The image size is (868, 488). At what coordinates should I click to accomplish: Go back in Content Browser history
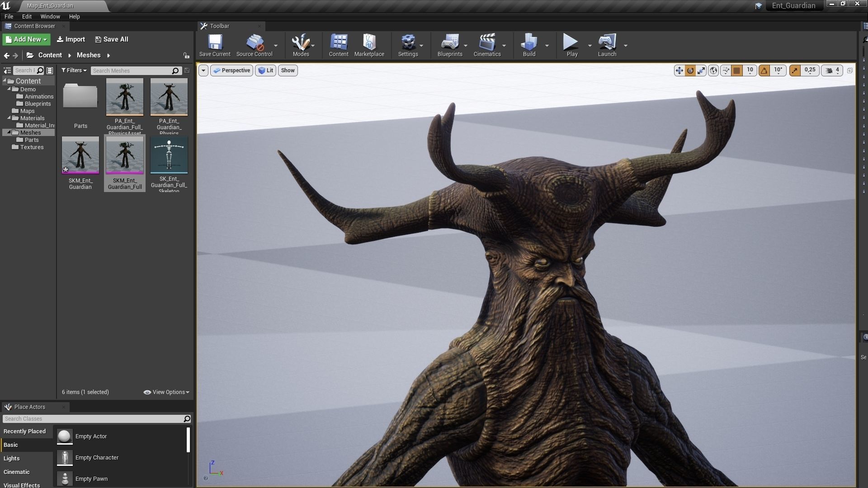[6, 56]
